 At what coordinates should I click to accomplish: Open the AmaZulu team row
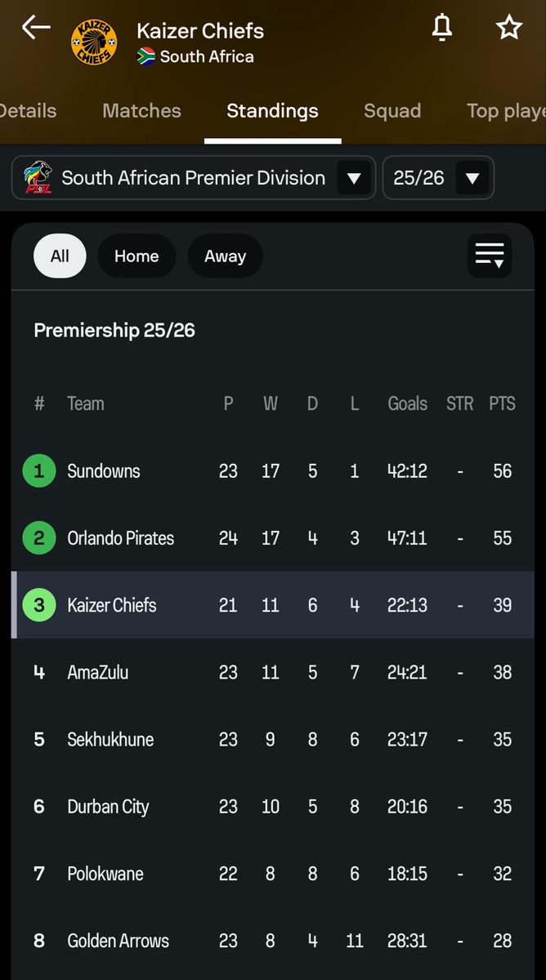tap(273, 672)
